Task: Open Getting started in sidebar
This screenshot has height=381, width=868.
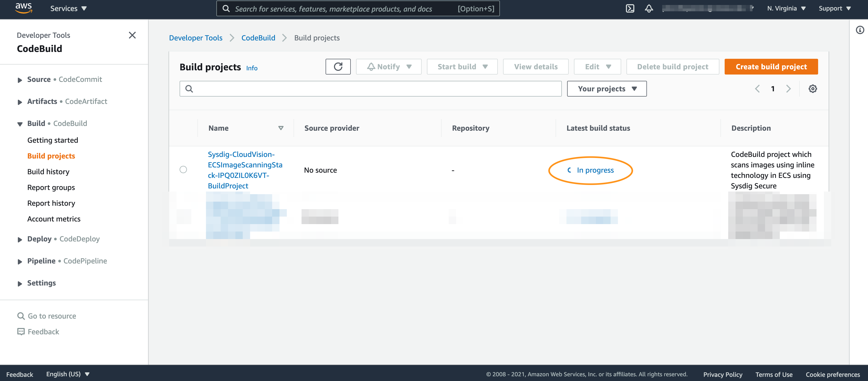Action: (53, 140)
